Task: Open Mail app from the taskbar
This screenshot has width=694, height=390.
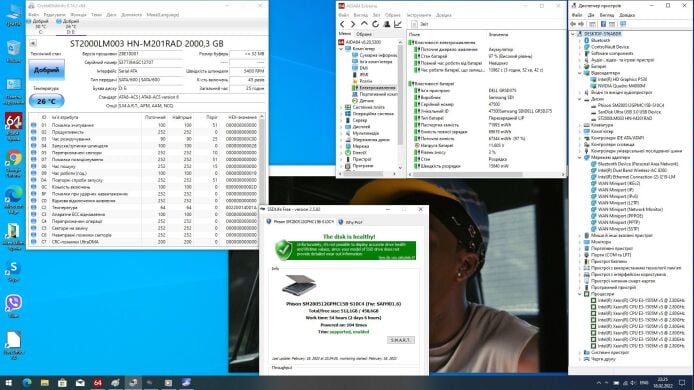Action: 80,383
